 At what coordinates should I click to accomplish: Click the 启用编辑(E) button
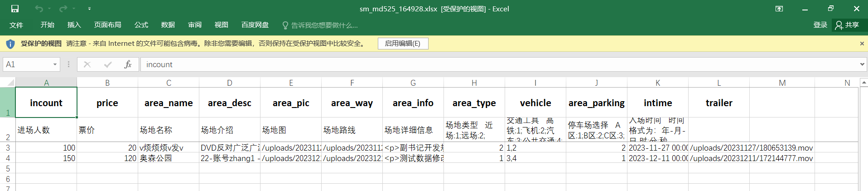click(402, 44)
